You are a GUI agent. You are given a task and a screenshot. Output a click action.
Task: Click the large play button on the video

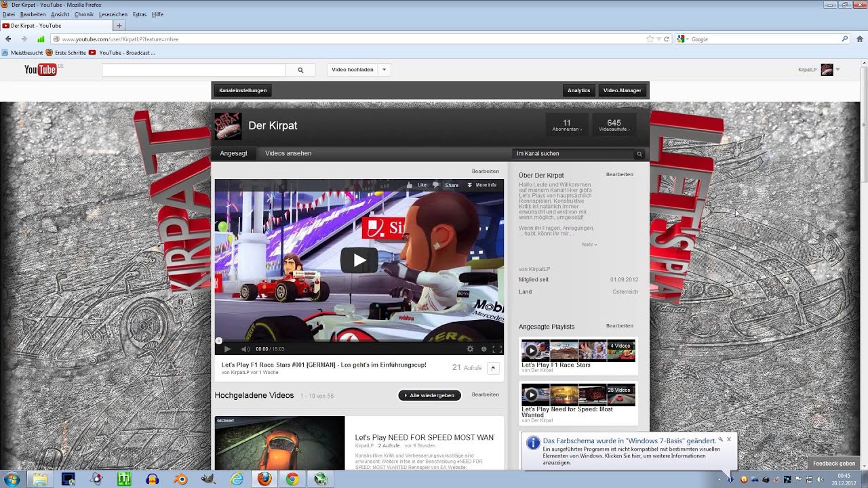359,260
